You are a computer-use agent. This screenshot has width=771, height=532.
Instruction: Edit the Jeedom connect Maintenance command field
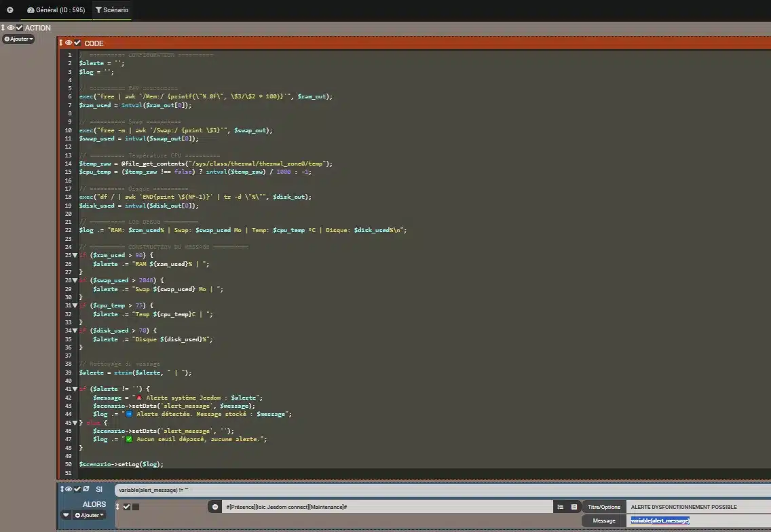pyautogui.click(x=388, y=507)
